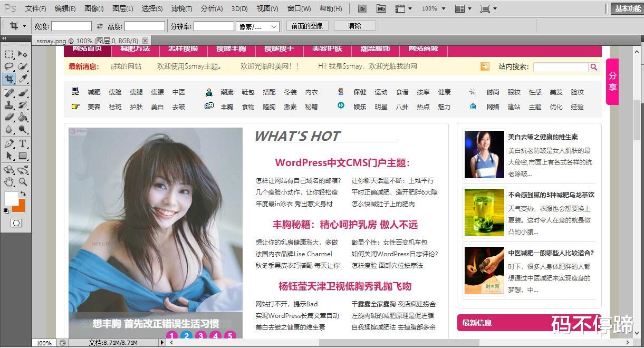Toggle Quick Mask mode

16,223
